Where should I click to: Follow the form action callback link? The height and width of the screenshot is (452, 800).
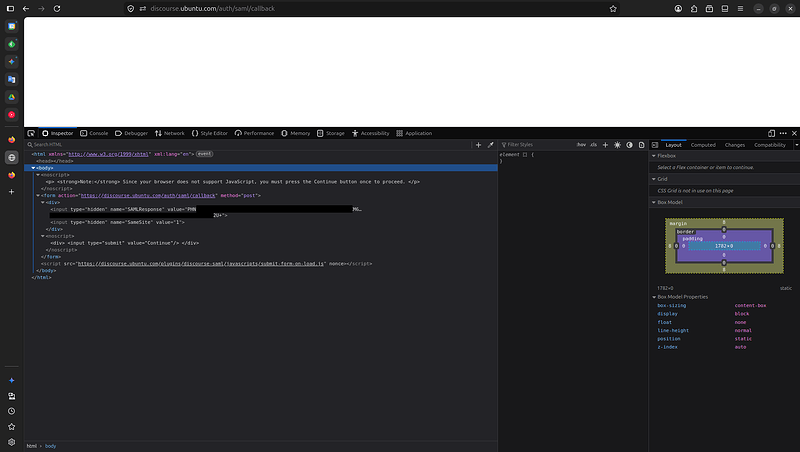pyautogui.click(x=148, y=195)
